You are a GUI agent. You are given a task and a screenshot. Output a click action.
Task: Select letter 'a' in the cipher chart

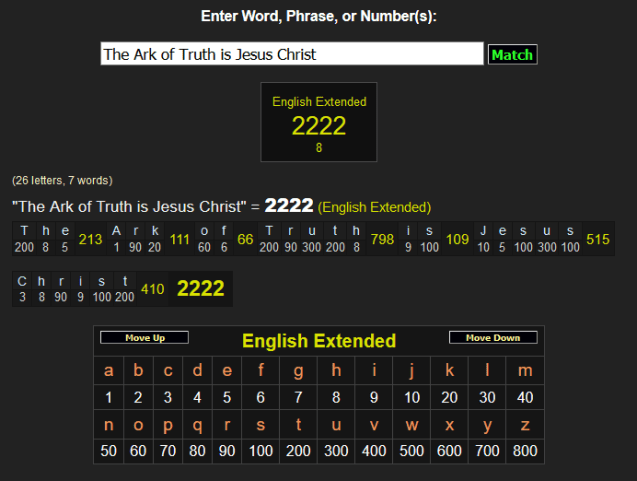109,371
